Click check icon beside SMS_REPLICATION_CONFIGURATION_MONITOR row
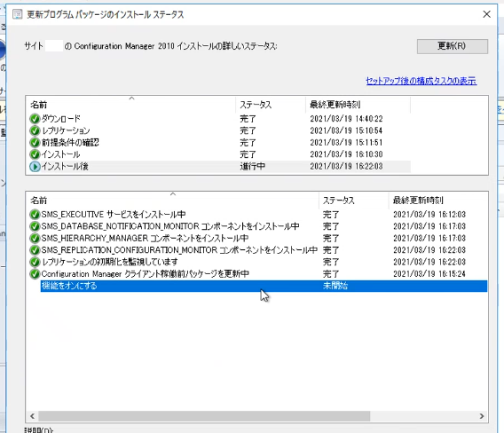This screenshot has width=504, height=433. pyautogui.click(x=35, y=250)
